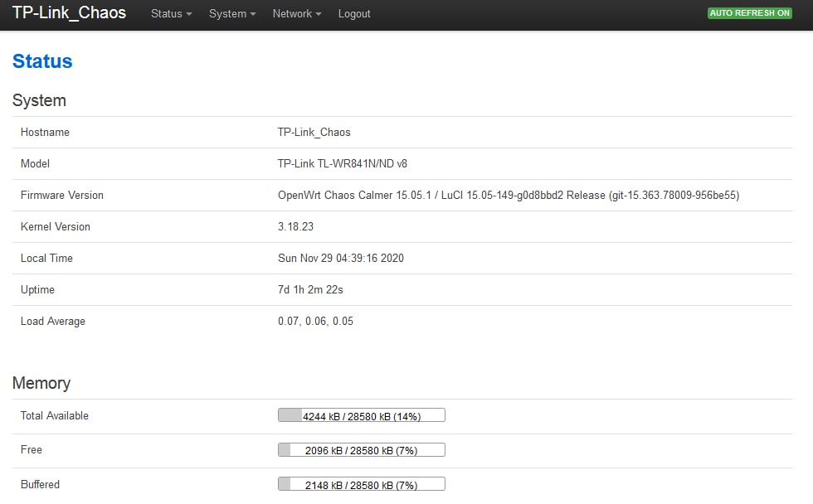Click the Uptime label

[x=37, y=289]
